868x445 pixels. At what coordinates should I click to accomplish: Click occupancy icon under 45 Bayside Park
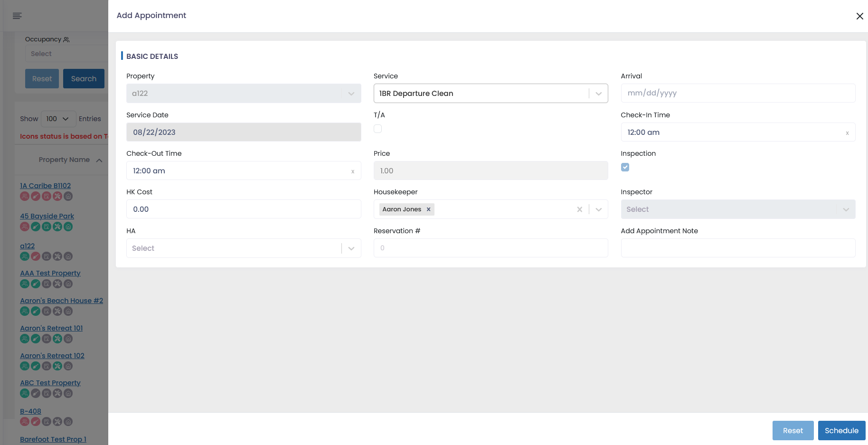pyautogui.click(x=25, y=227)
